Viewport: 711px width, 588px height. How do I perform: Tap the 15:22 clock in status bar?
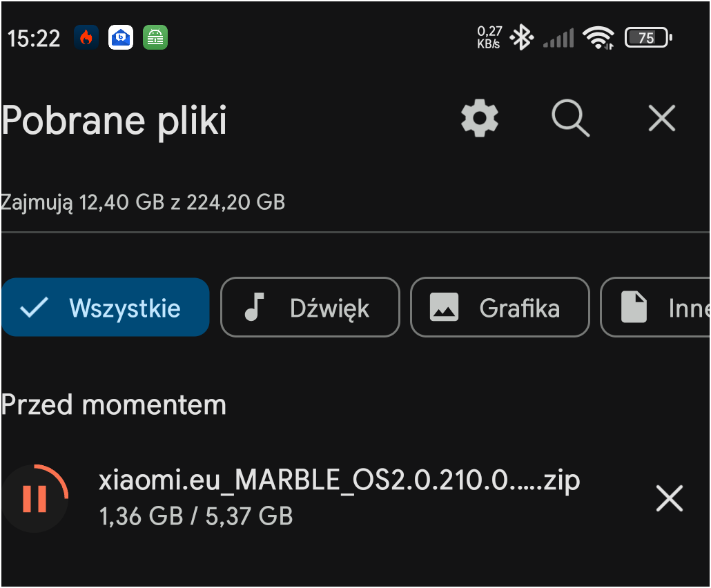(34, 38)
